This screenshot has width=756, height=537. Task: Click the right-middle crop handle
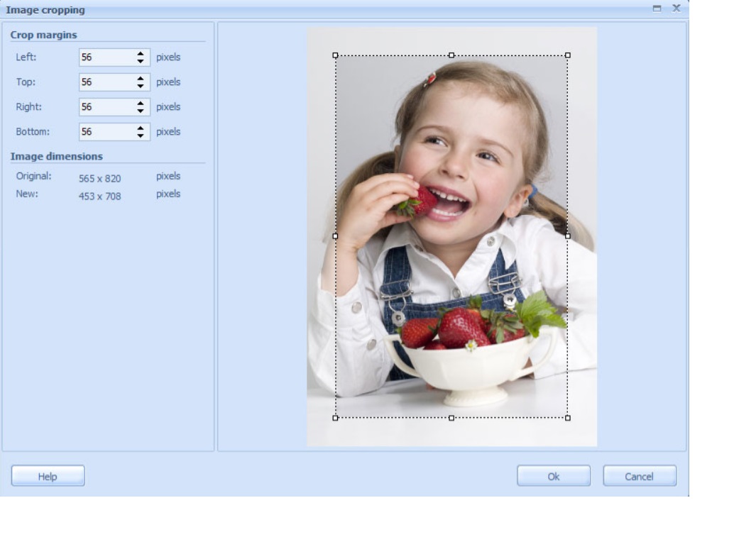click(567, 236)
